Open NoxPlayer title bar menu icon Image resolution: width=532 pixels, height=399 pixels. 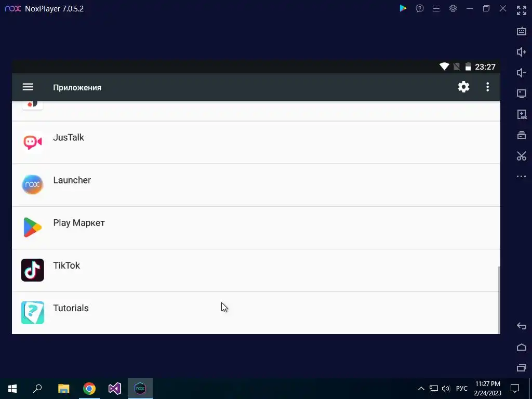coord(436,8)
